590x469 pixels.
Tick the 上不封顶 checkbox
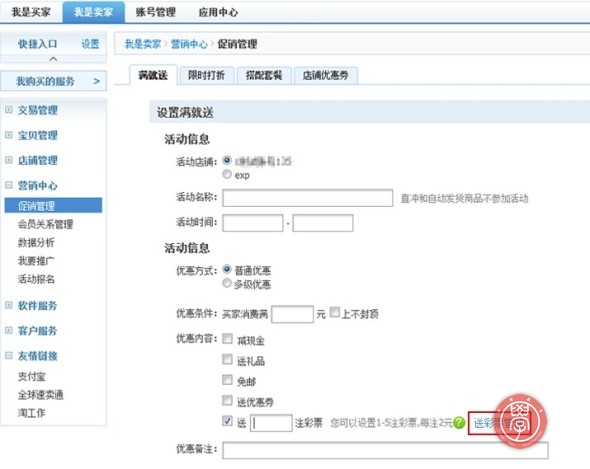point(335,312)
